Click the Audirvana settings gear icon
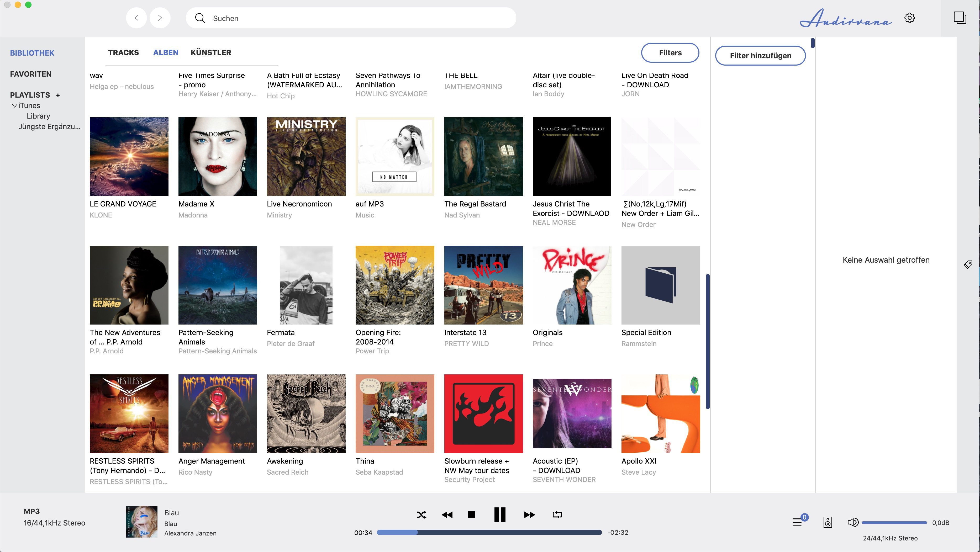 click(x=909, y=18)
